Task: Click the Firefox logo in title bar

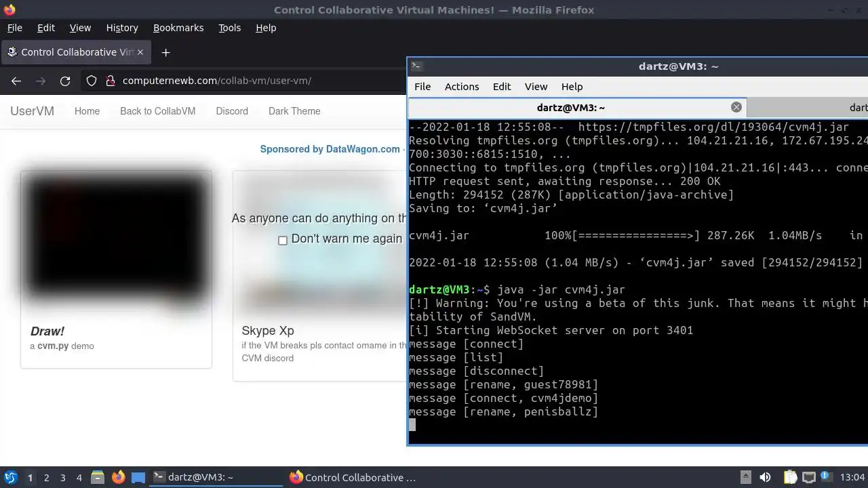Action: pos(9,10)
